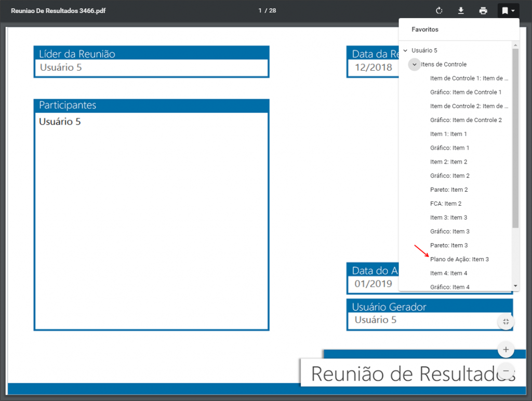
Task: Toggle the bookmarks icon in the toolbar
Action: [x=505, y=11]
